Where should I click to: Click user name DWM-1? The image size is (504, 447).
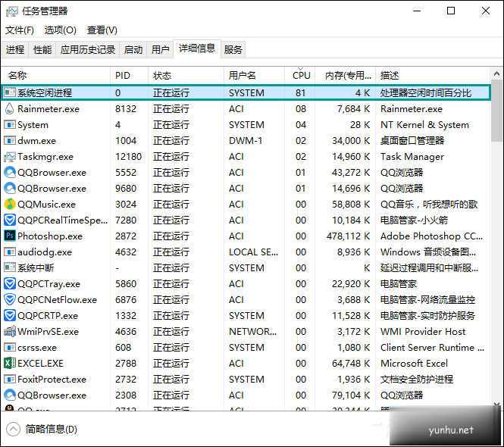pyautogui.click(x=246, y=141)
